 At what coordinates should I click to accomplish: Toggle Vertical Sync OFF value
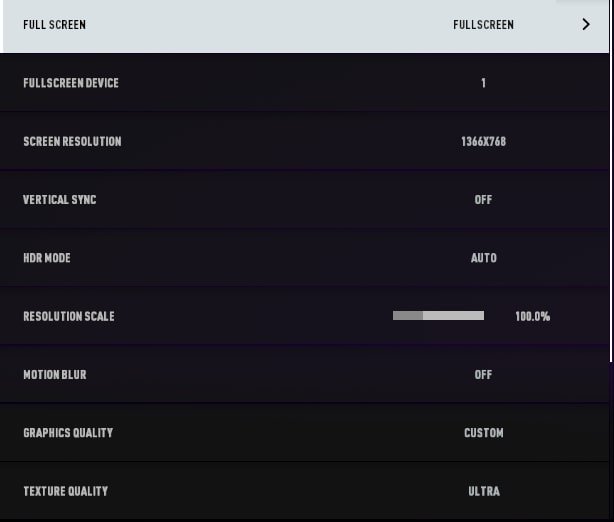483,200
